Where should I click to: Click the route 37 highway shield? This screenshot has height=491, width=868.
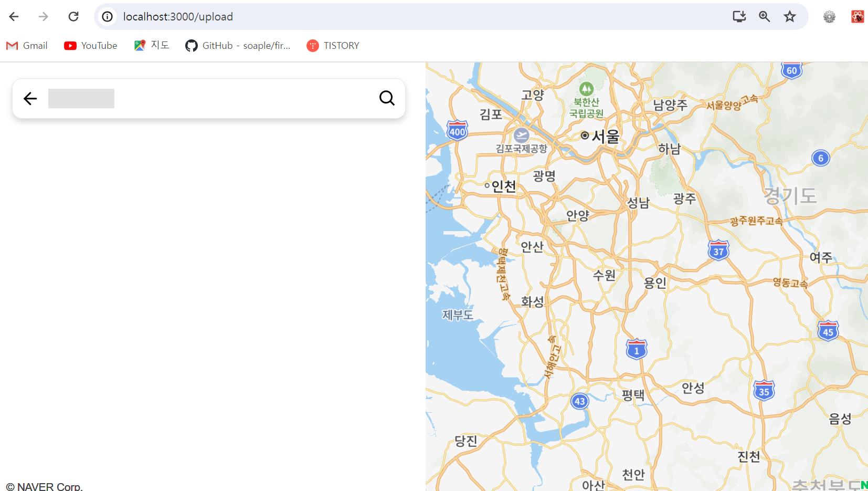718,250
